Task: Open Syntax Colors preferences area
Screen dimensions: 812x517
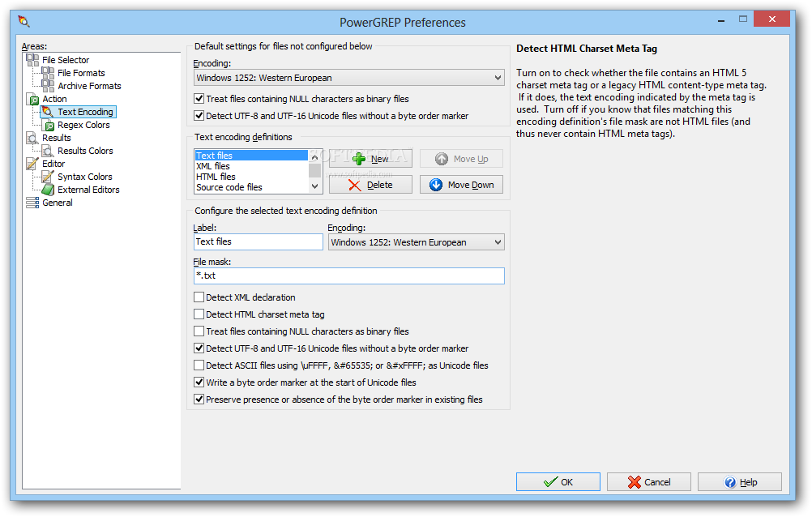Action: 84,177
